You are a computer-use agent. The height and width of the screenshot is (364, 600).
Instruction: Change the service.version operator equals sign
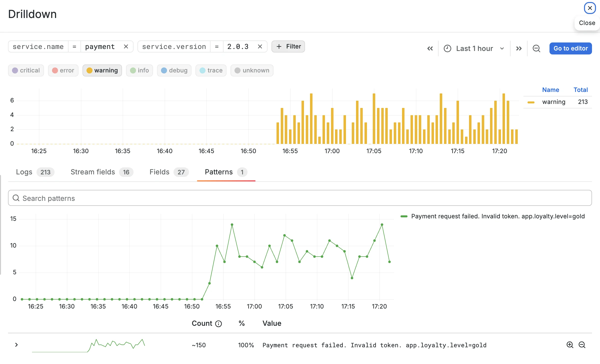217,47
